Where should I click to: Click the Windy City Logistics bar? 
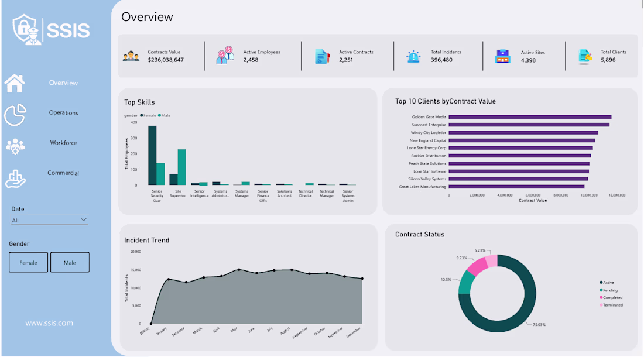[523, 132]
